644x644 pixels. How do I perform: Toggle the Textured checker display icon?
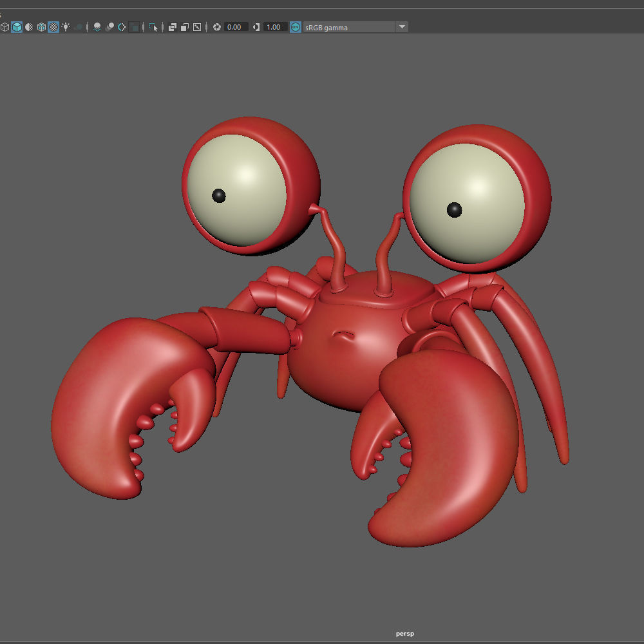point(53,27)
